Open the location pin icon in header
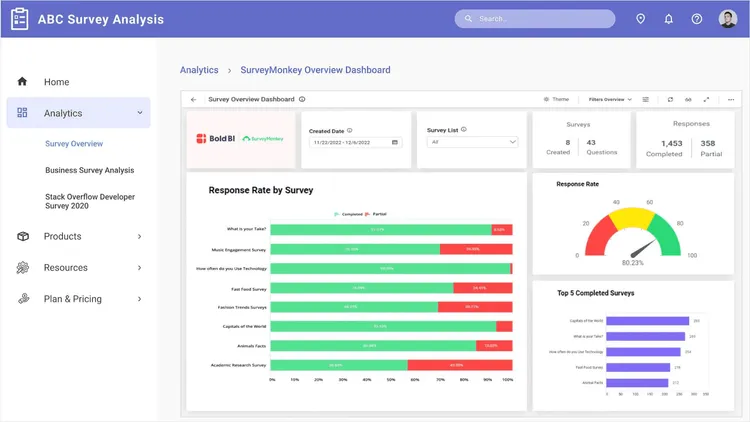 click(641, 19)
